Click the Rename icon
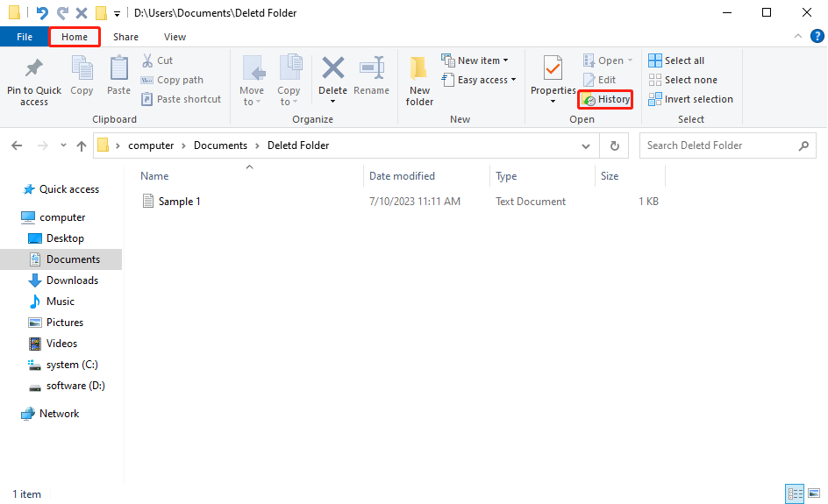This screenshot has width=828, height=504. point(372,68)
